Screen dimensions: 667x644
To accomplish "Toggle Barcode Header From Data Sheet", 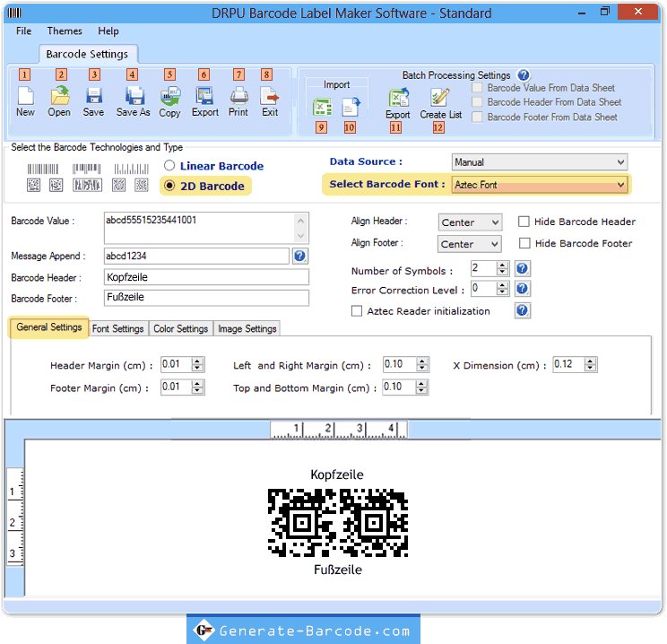I will (477, 102).
